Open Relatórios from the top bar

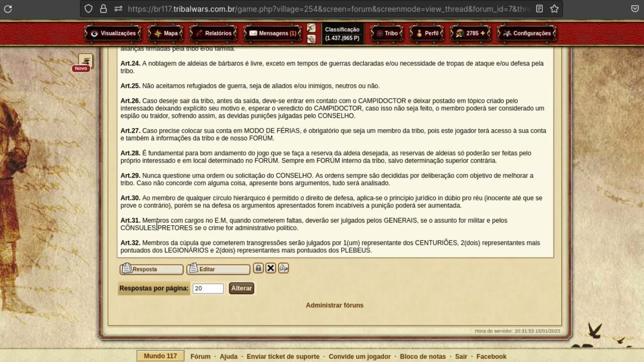click(213, 33)
